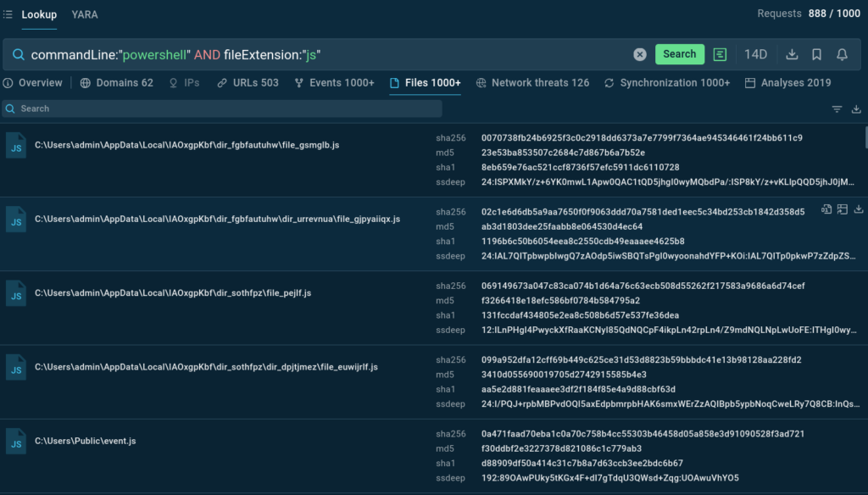The image size is (868, 495).
Task: Click the results filter search field
Action: (222, 108)
